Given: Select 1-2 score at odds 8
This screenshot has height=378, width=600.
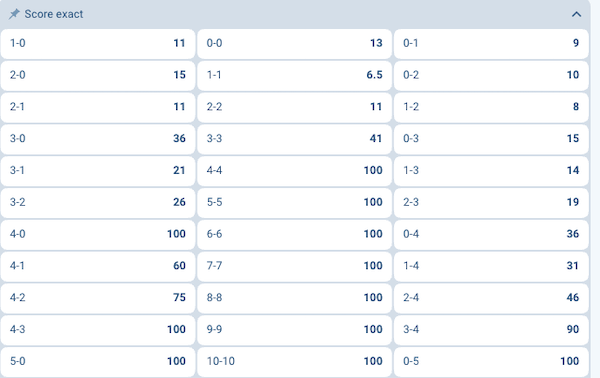Looking at the screenshot, I should 491,107.
